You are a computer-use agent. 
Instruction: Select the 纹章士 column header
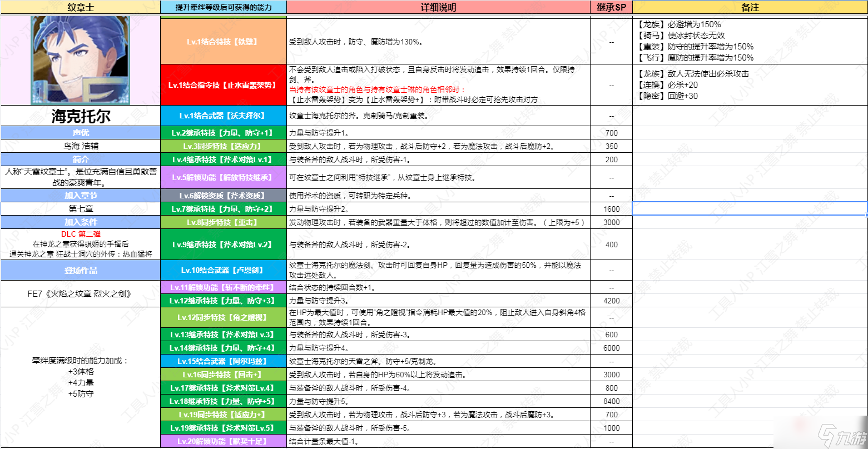click(81, 7)
